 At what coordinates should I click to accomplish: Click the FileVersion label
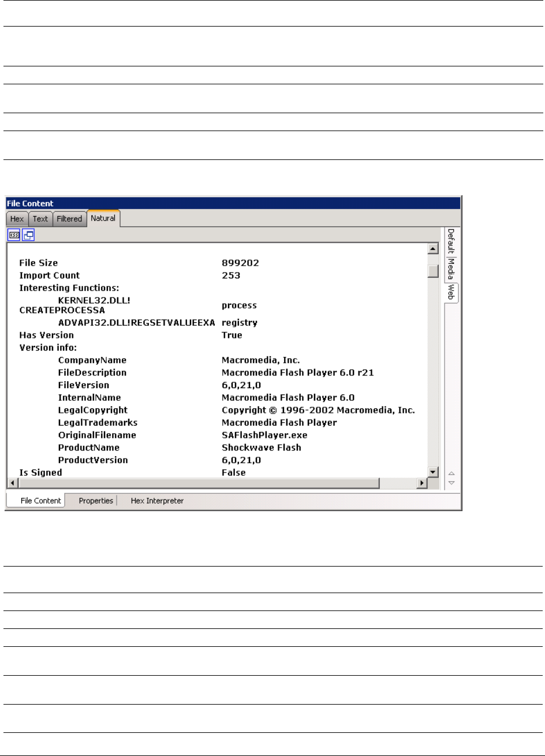(x=84, y=385)
